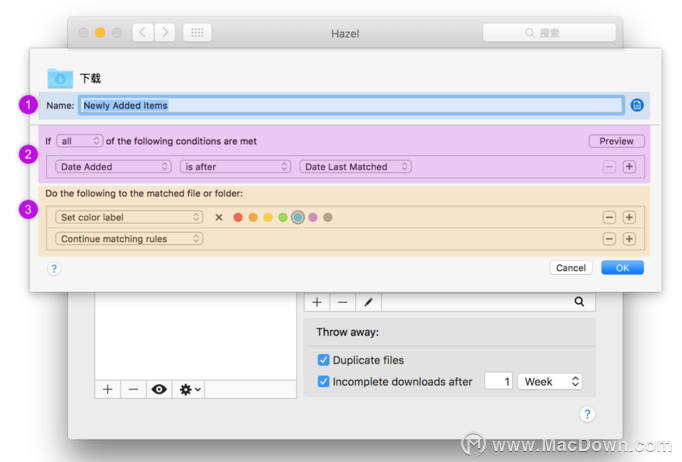Select the orange color label
The height and width of the screenshot is (462, 682).
coord(253,217)
